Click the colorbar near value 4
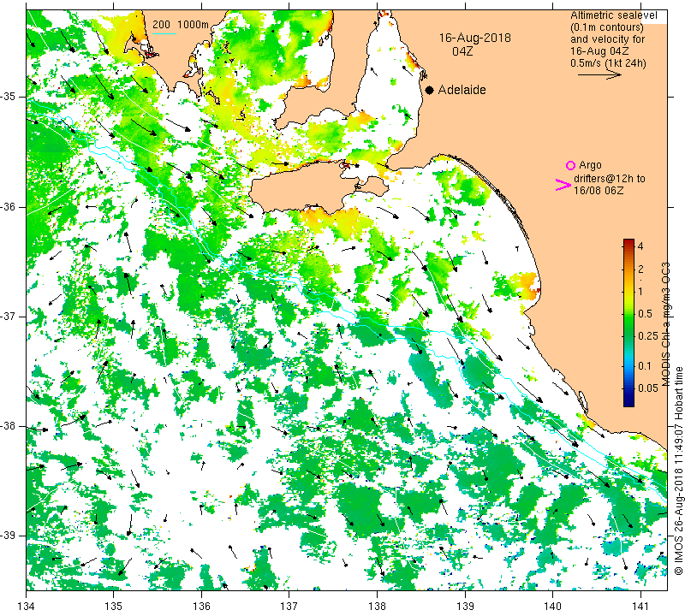This screenshot has height=616, width=685. tap(628, 246)
